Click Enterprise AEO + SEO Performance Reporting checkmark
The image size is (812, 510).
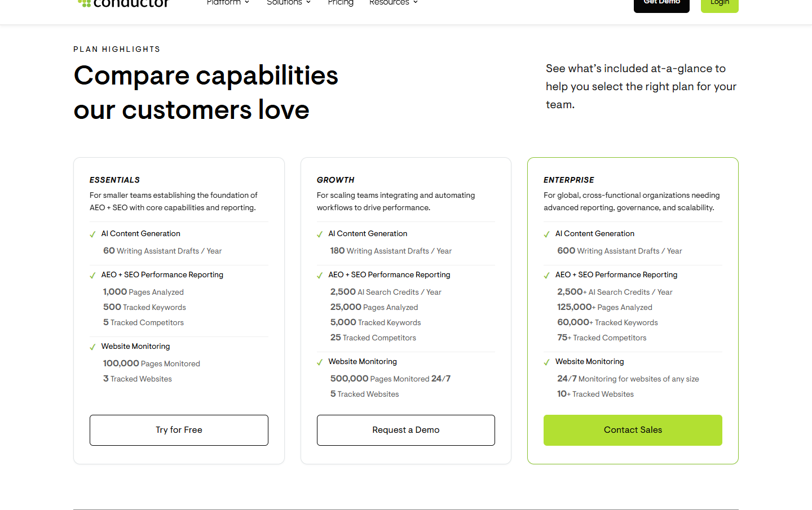[x=546, y=276]
